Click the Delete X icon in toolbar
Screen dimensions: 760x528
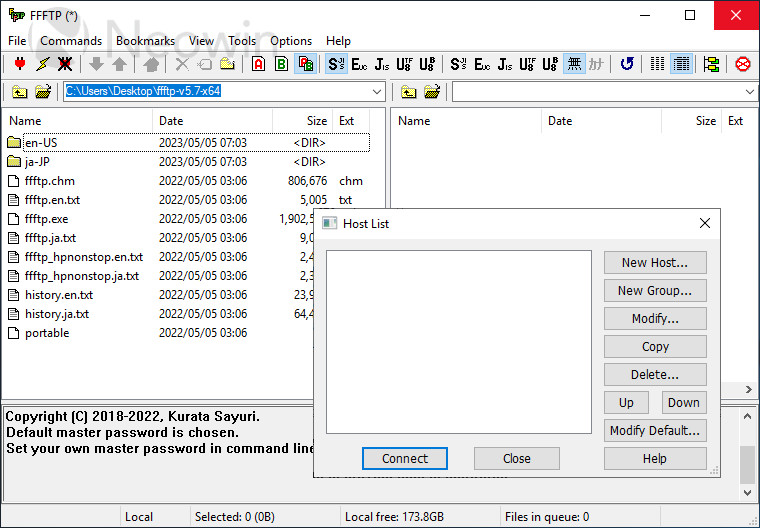point(182,64)
